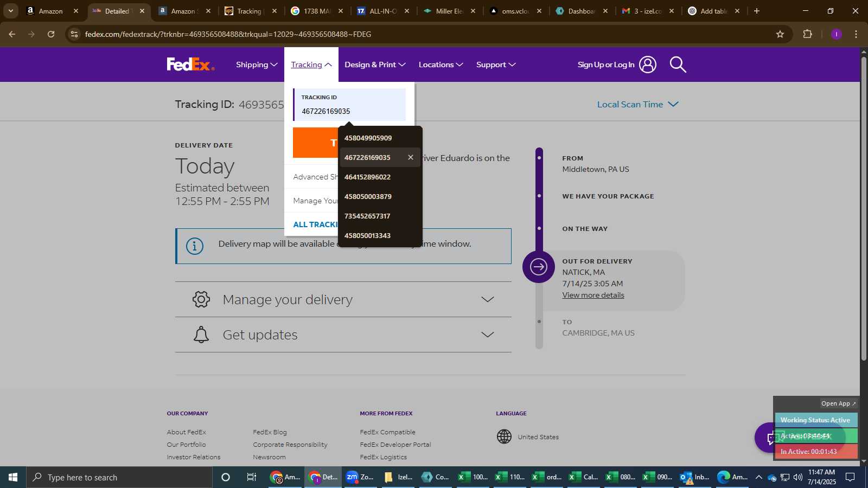
Task: Reload the FedEx tracking page
Action: (51, 34)
